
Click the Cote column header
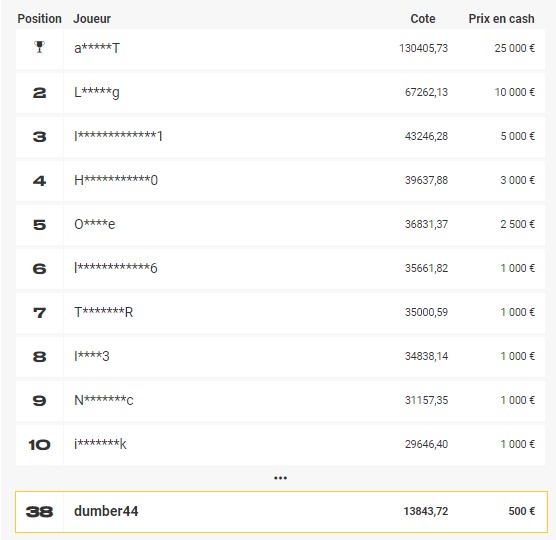pos(423,18)
